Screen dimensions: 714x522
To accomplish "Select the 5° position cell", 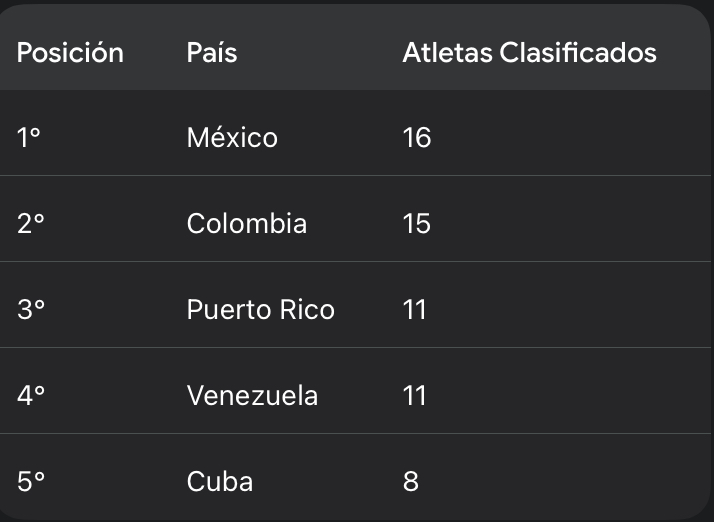I will click(x=31, y=481).
